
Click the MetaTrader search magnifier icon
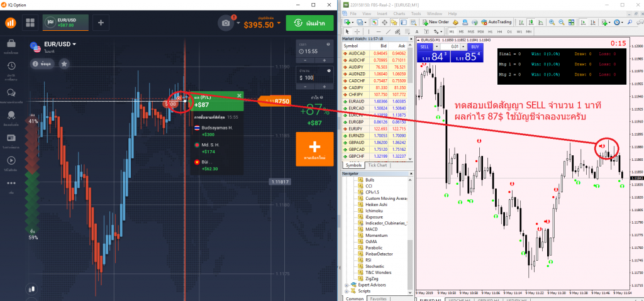pyautogui.click(x=630, y=22)
